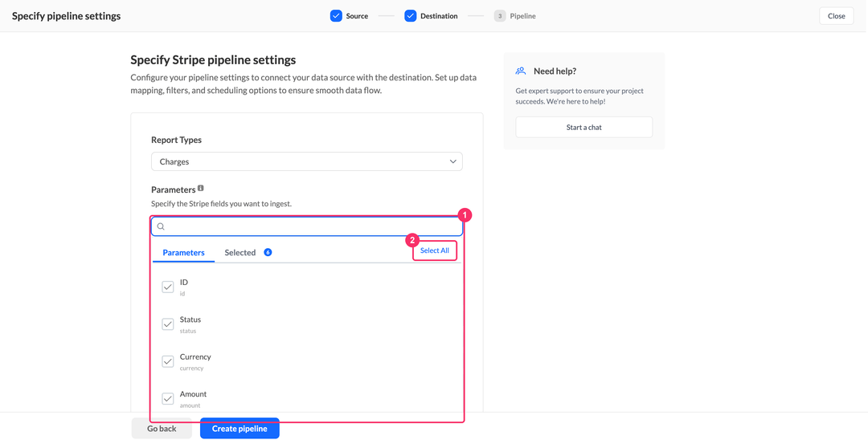Focus the parameters search input field
The width and height of the screenshot is (868, 444).
pyautogui.click(x=307, y=226)
